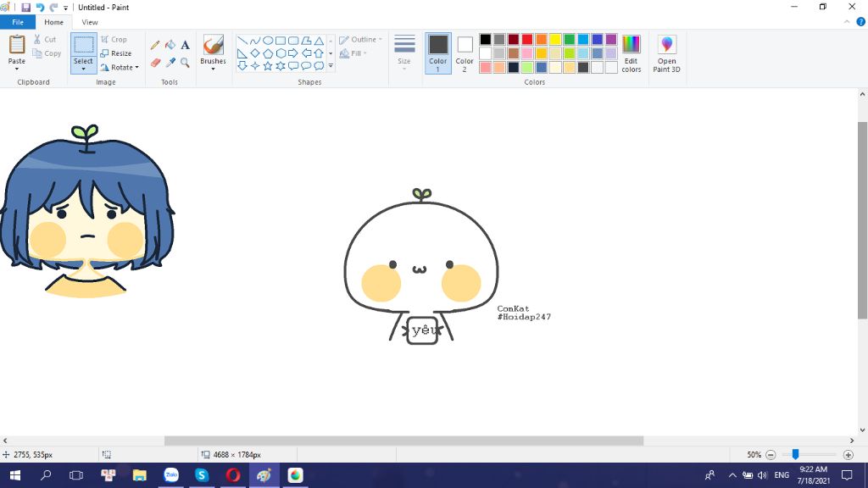The height and width of the screenshot is (488, 868).
Task: Open the Paste dropdown arrow
Action: point(17,69)
